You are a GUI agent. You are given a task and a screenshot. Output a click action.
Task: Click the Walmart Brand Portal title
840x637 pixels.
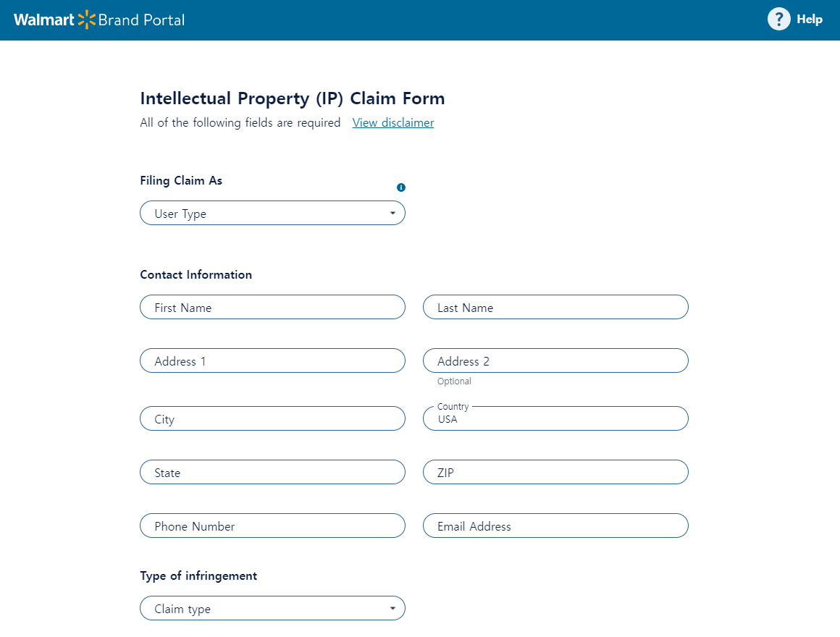point(99,20)
